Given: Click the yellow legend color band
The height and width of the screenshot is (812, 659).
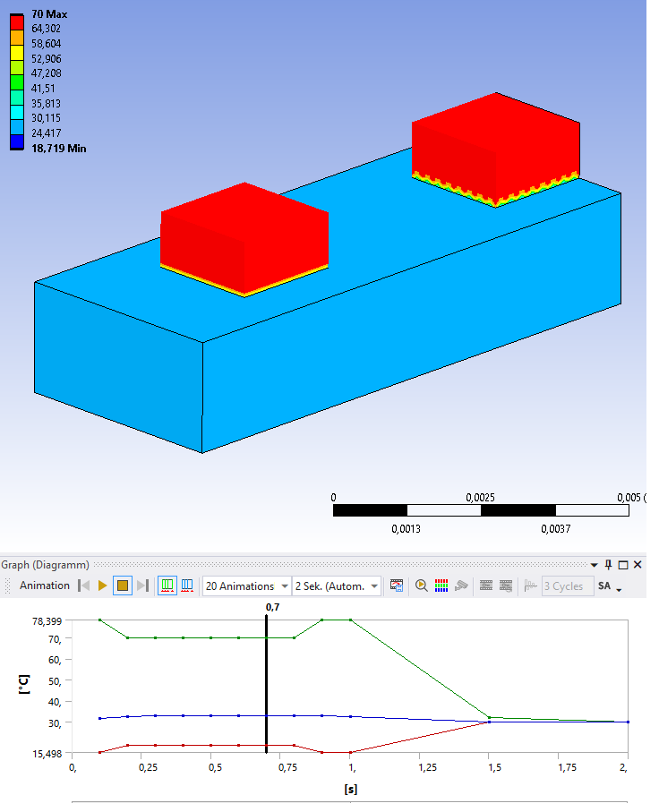Looking at the screenshot, I should point(17,53).
